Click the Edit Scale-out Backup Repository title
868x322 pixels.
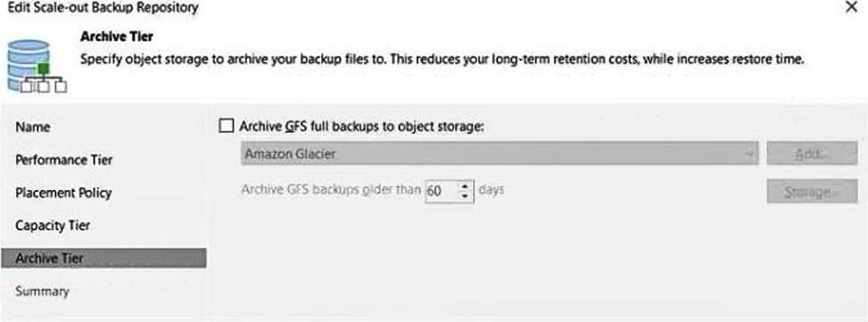click(x=103, y=8)
